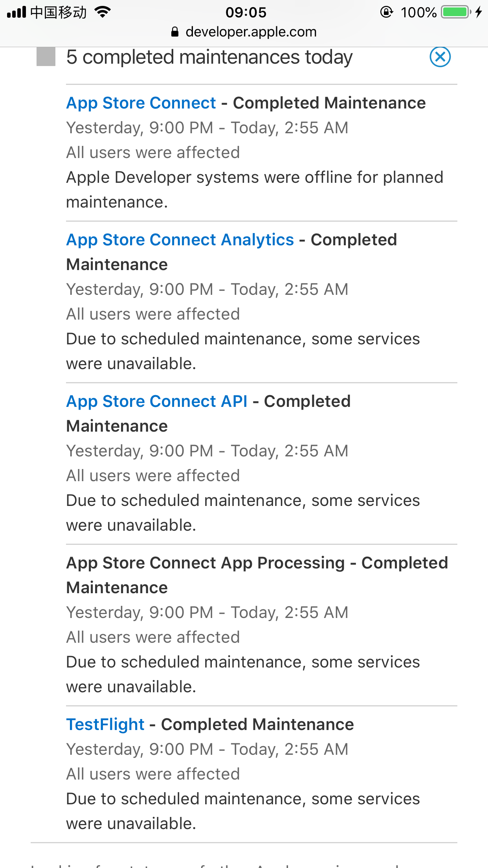This screenshot has width=488, height=868.
Task: Tap the 中国移动 carrier label
Action: pos(58,12)
